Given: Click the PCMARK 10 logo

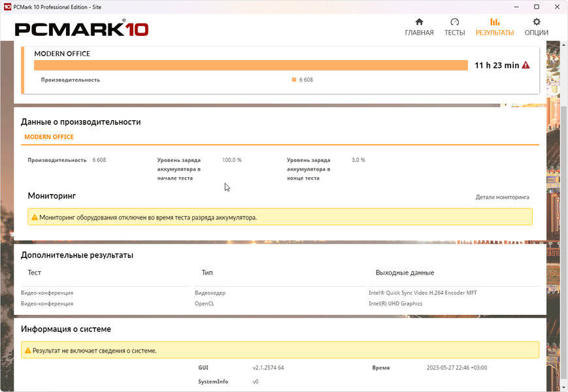Looking at the screenshot, I should 82,29.
